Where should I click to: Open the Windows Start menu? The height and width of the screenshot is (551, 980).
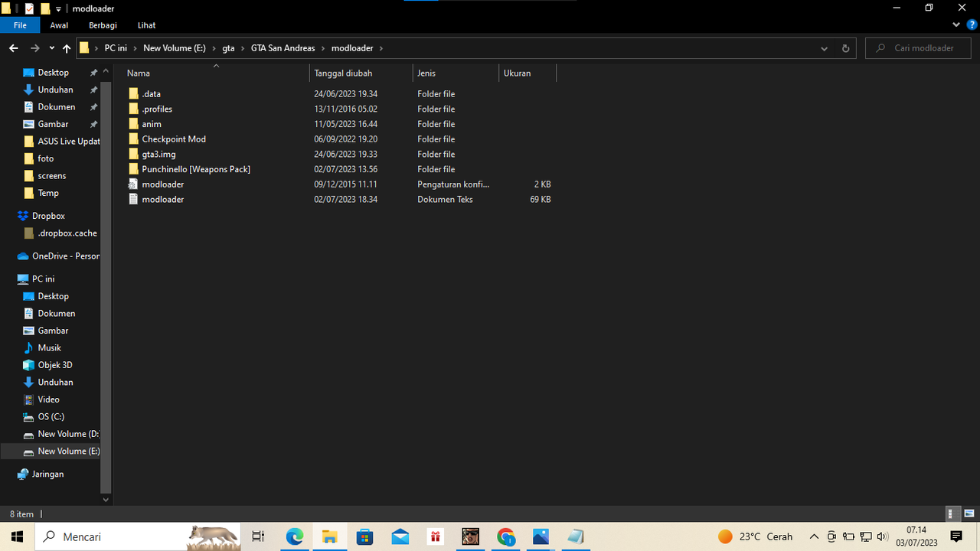pos(17,536)
